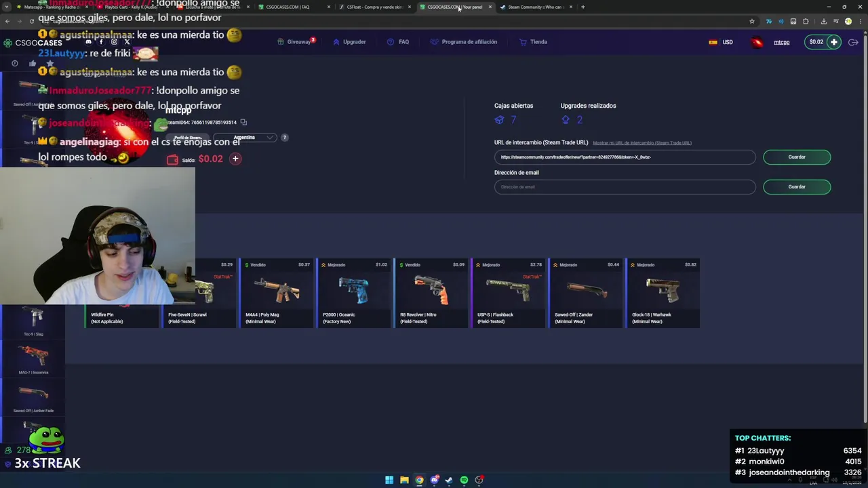Open the Instagram social icon
Image resolution: width=868 pixels, height=488 pixels.
coord(114,42)
